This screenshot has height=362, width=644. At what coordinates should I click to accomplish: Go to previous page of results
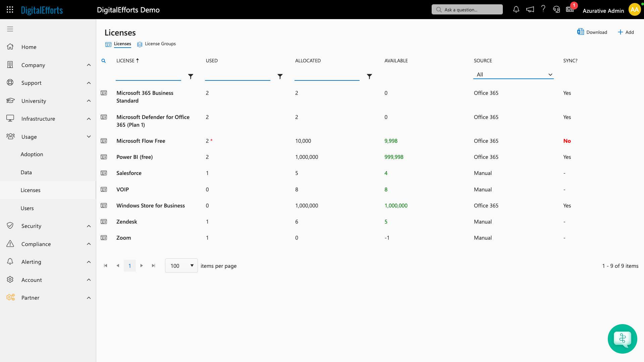click(118, 265)
